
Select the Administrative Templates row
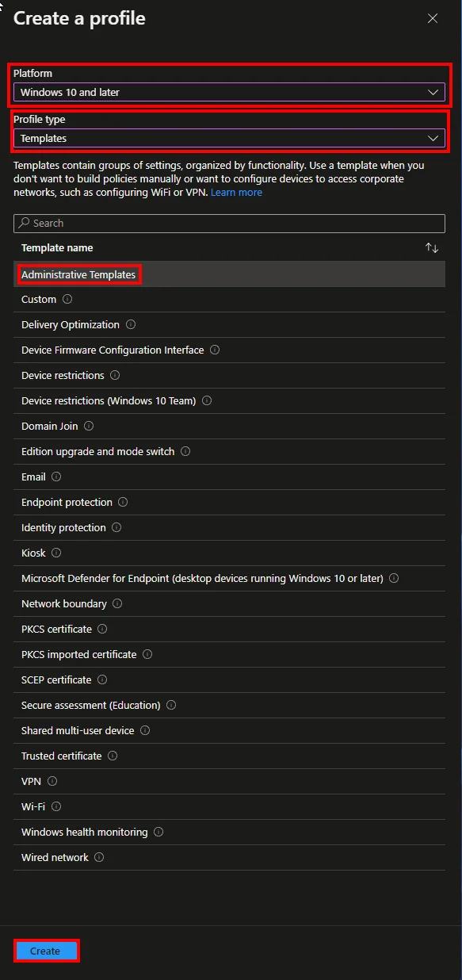coord(229,274)
